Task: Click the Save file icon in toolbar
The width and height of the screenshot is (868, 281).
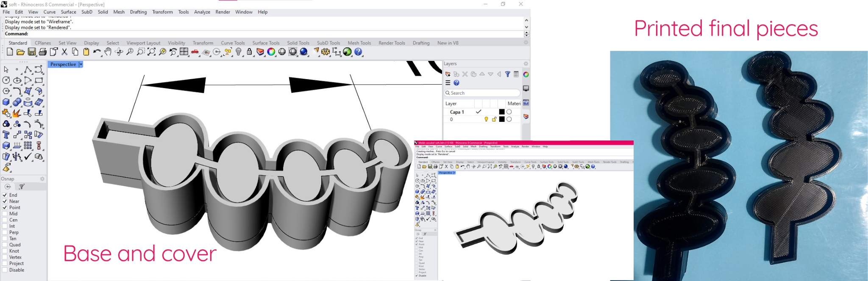Action: (x=32, y=52)
